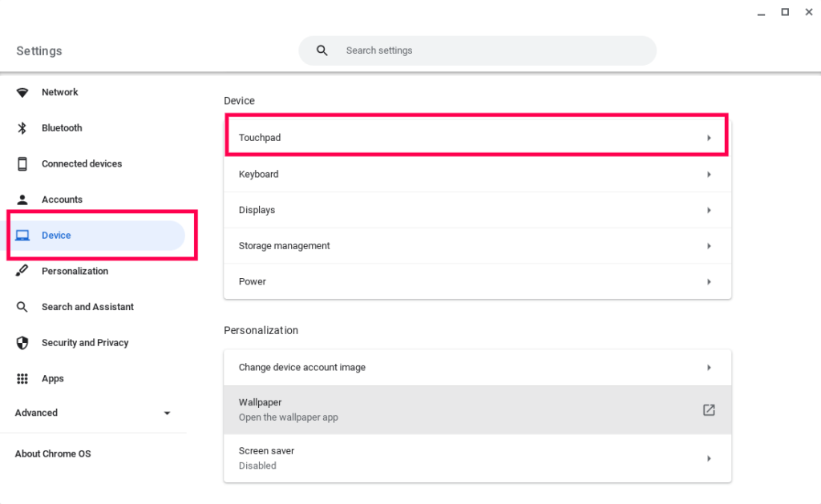The height and width of the screenshot is (504, 821).
Task: Open the Displays settings row
Action: 477,210
